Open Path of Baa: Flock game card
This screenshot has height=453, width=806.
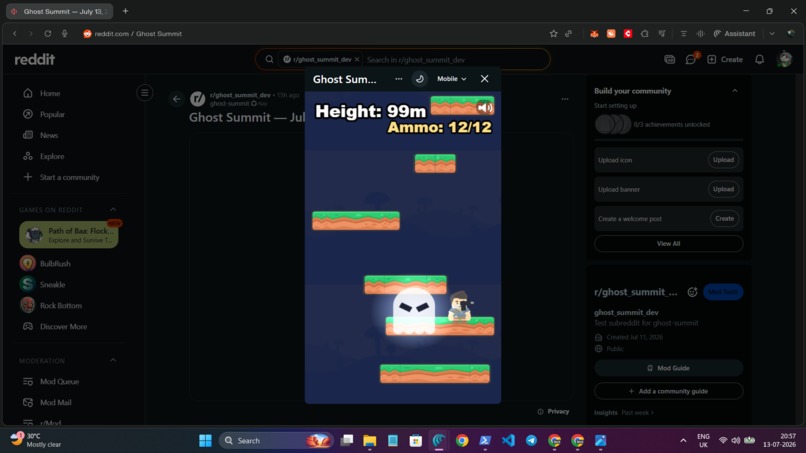[x=69, y=235]
